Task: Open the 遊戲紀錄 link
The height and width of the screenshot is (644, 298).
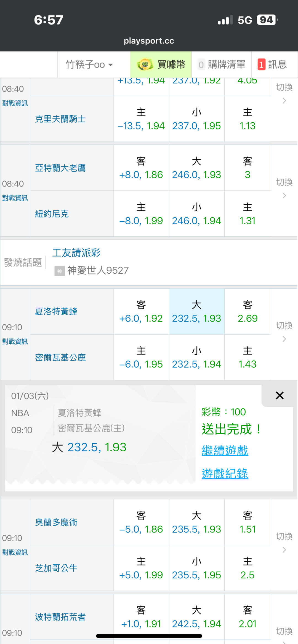Action: click(225, 474)
